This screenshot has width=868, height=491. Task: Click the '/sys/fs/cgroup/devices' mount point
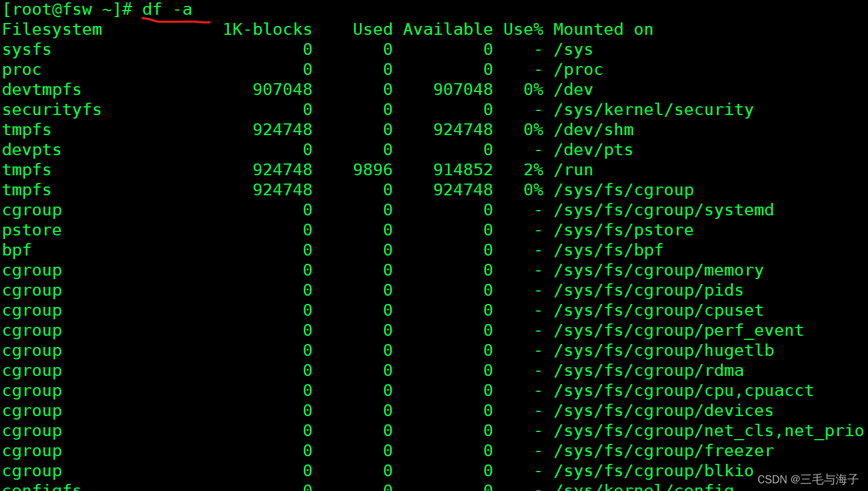tap(663, 411)
